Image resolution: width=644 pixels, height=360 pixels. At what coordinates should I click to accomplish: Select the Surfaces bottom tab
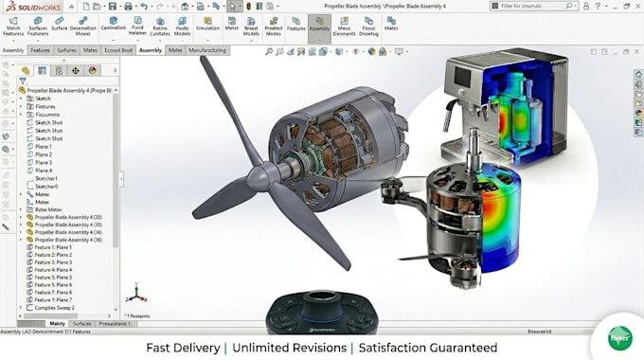click(81, 324)
